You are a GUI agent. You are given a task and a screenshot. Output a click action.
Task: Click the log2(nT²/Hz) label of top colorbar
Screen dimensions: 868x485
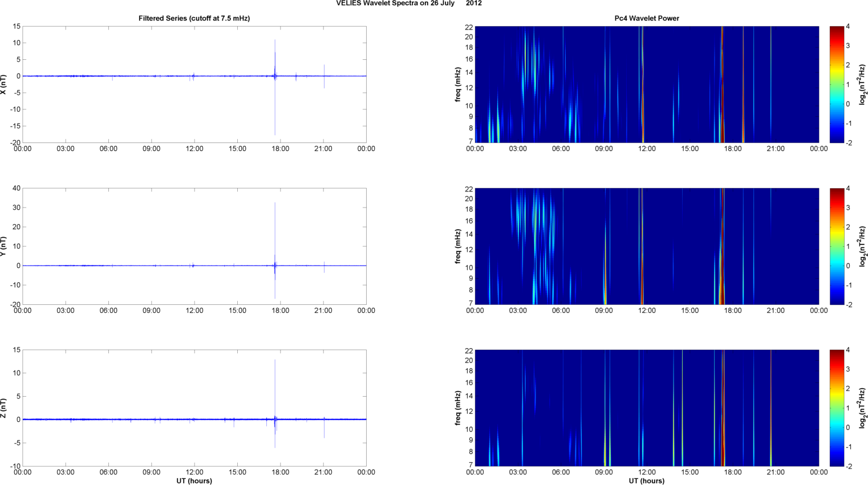[x=863, y=84]
